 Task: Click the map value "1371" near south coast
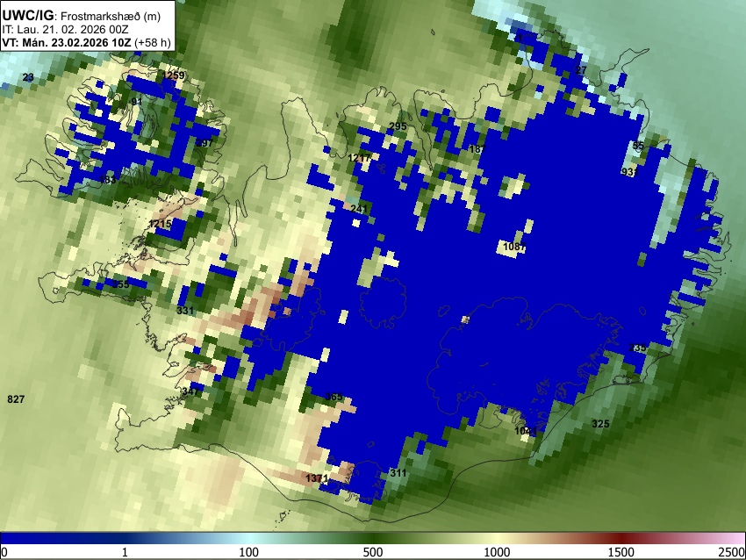(x=316, y=478)
